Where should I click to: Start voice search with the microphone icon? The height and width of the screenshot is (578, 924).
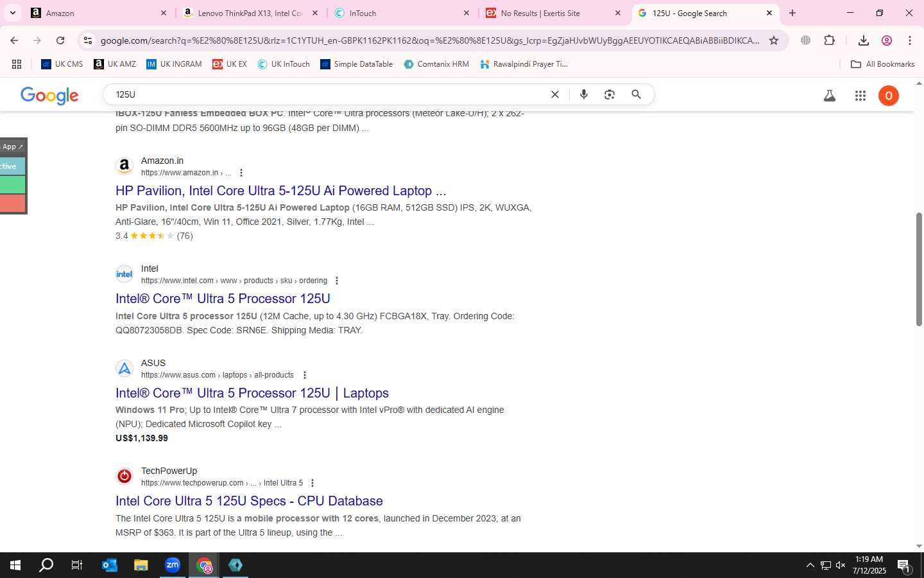click(x=584, y=94)
